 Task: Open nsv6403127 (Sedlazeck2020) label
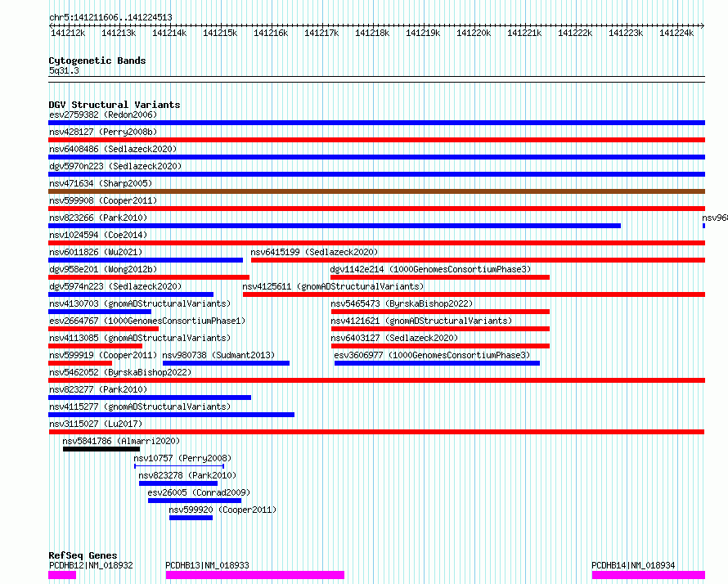coord(394,338)
